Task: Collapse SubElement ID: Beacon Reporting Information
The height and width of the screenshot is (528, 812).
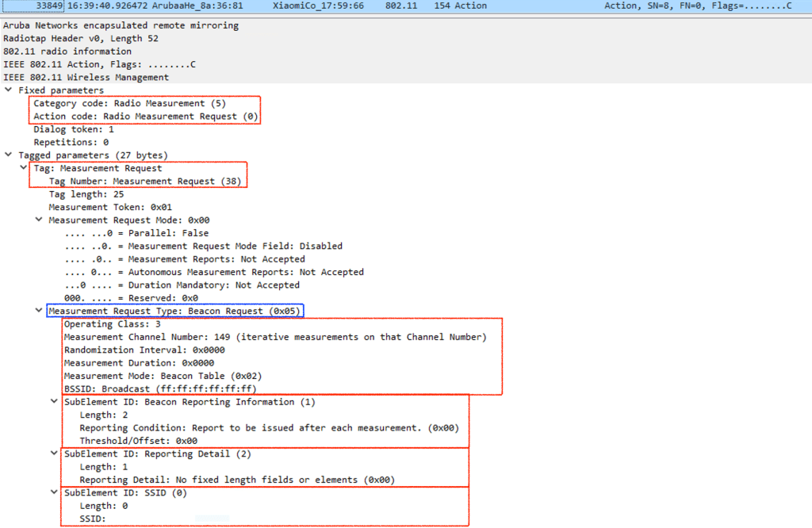Action: pyautogui.click(x=54, y=402)
